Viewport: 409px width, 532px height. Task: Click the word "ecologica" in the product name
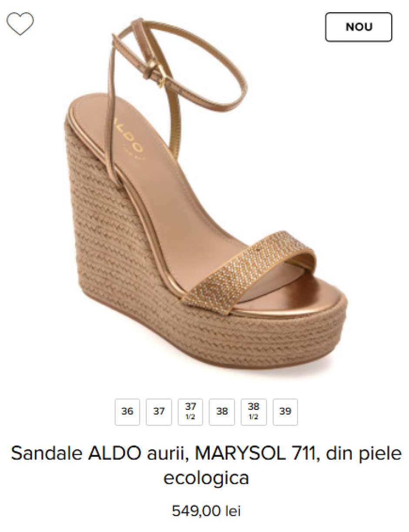coord(206,478)
